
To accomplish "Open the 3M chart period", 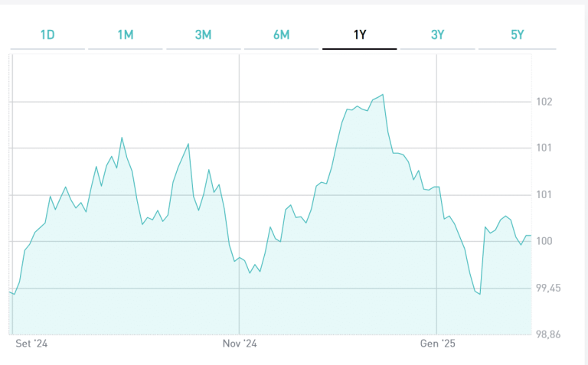I will (x=203, y=34).
